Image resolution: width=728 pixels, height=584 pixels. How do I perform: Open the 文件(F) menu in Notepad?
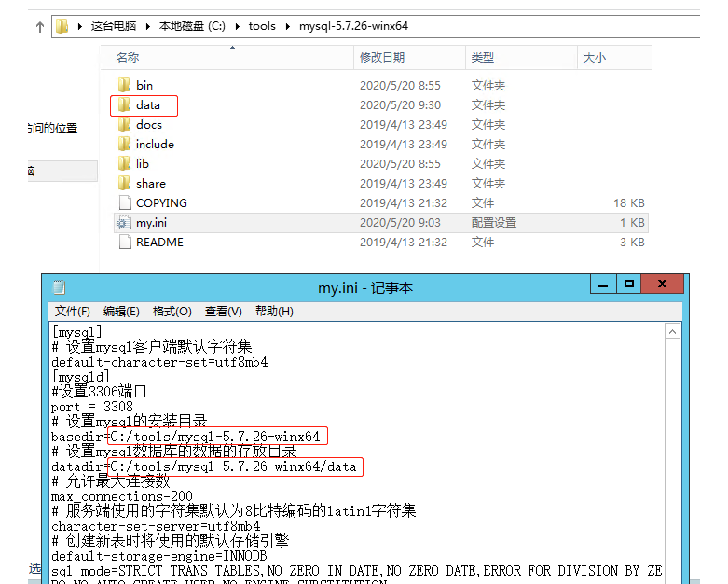tap(73, 311)
